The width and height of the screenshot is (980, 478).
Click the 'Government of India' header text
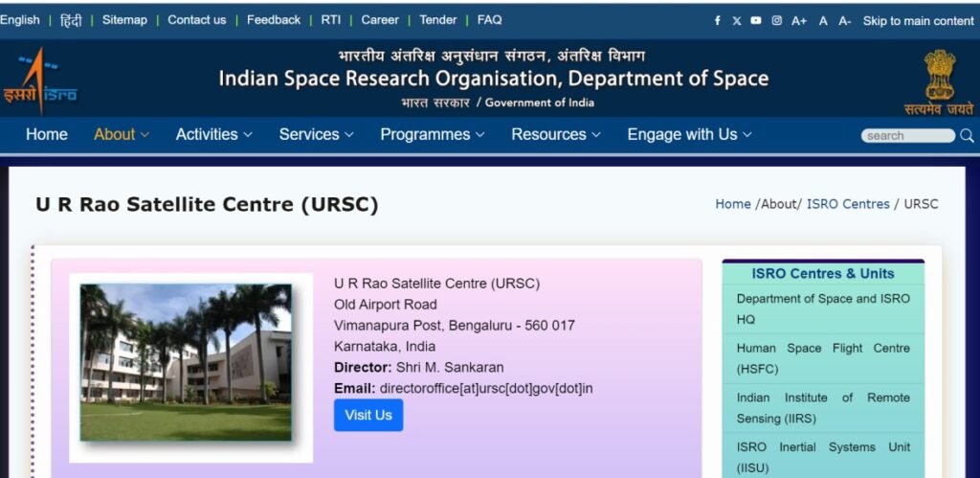[x=540, y=102]
